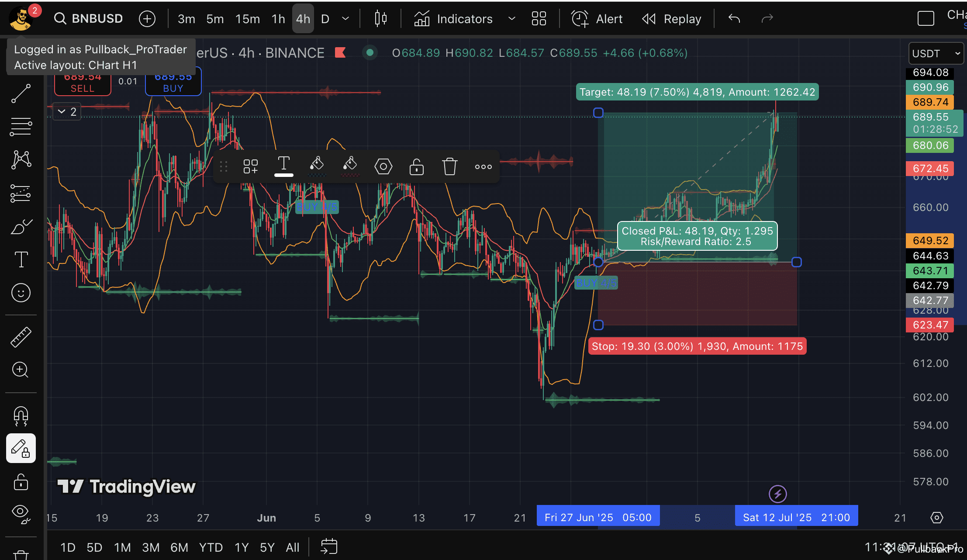Screen dimensions: 967x560
Task: Create a new Alert
Action: click(597, 19)
